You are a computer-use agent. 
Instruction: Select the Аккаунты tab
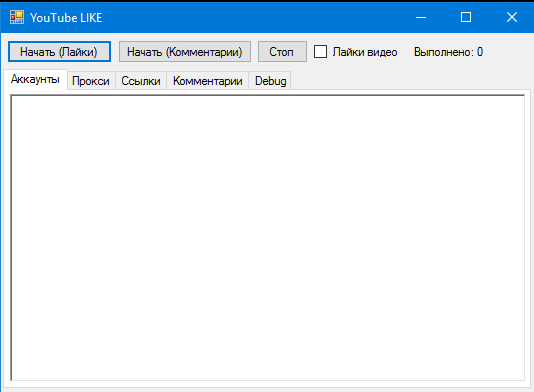[35, 79]
